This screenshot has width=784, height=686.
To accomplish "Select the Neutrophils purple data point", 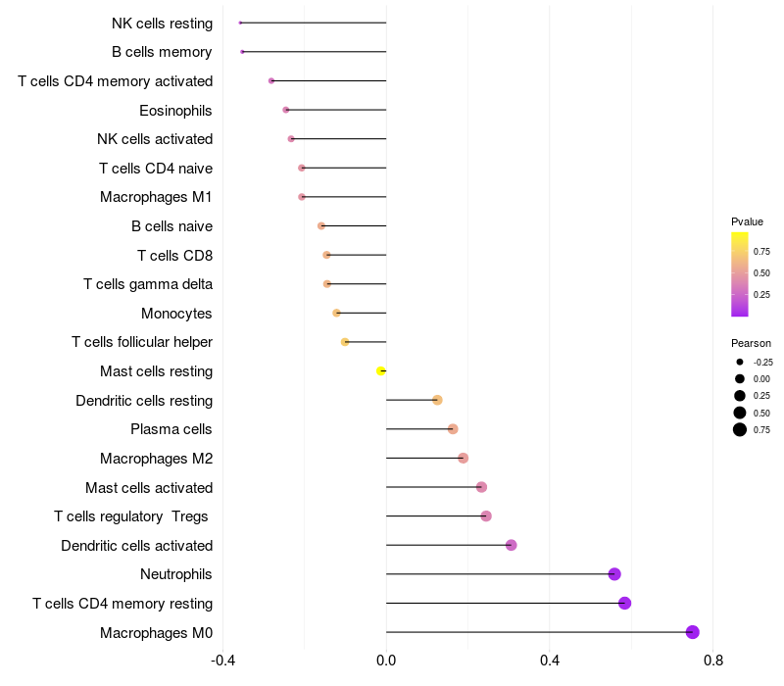I will [614, 574].
